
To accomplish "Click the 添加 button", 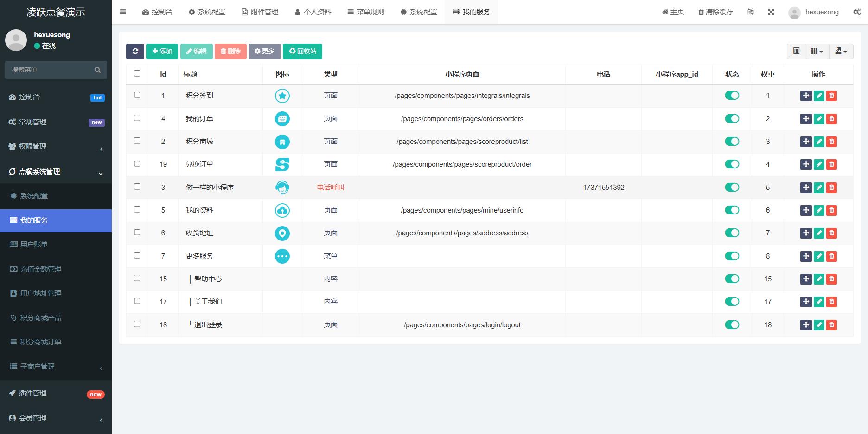I will pos(162,51).
